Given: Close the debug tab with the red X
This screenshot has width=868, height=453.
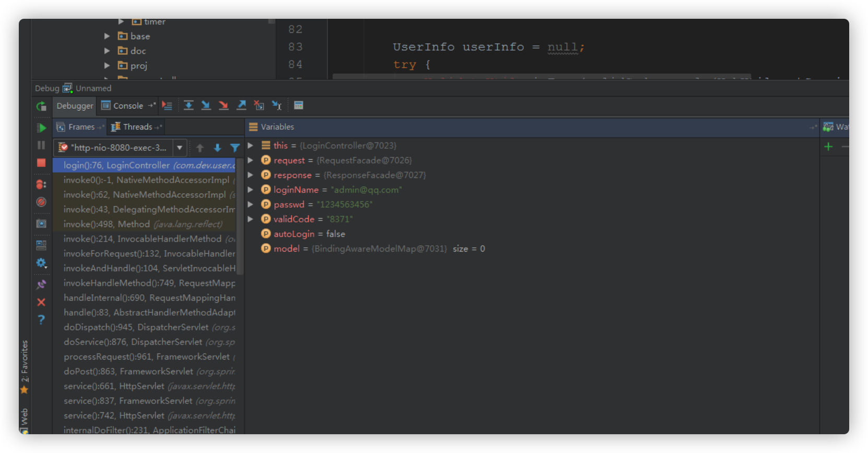Looking at the screenshot, I should (x=41, y=302).
